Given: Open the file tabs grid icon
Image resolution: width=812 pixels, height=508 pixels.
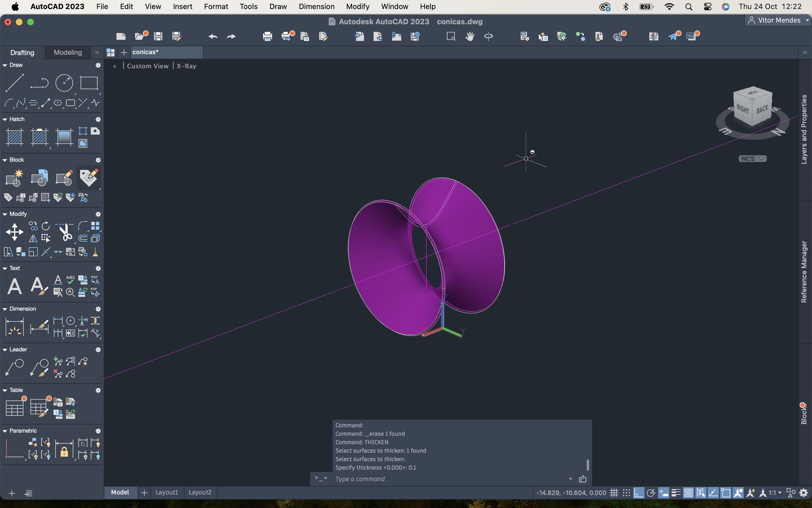Looking at the screenshot, I should pos(111,52).
